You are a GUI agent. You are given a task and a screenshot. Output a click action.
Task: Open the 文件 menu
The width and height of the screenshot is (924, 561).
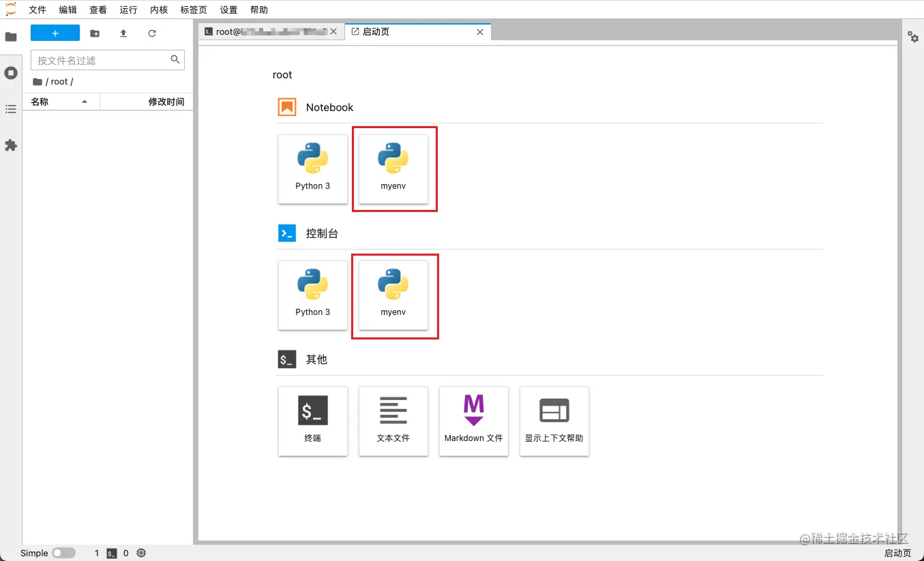(38, 10)
